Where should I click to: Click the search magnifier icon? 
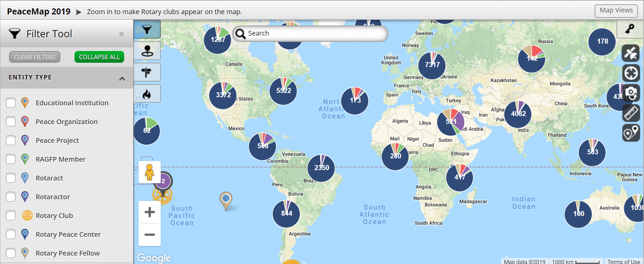tap(240, 34)
